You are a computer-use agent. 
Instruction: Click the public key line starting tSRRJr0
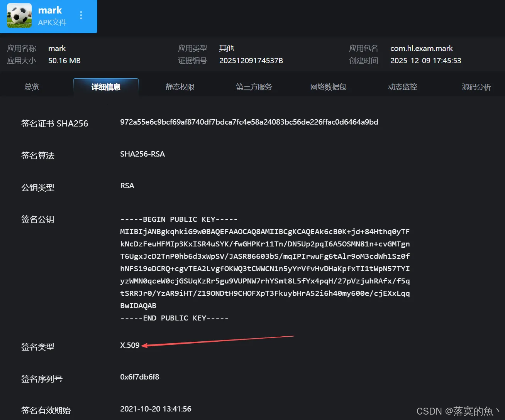tap(265, 293)
